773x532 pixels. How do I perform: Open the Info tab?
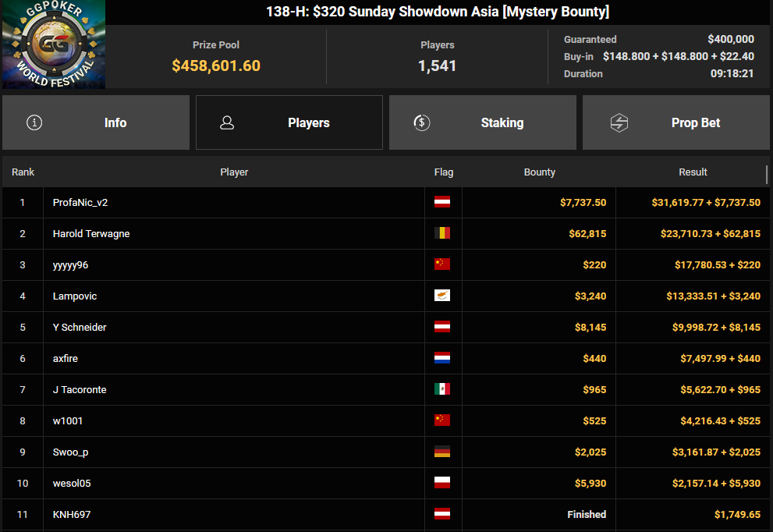click(x=96, y=122)
